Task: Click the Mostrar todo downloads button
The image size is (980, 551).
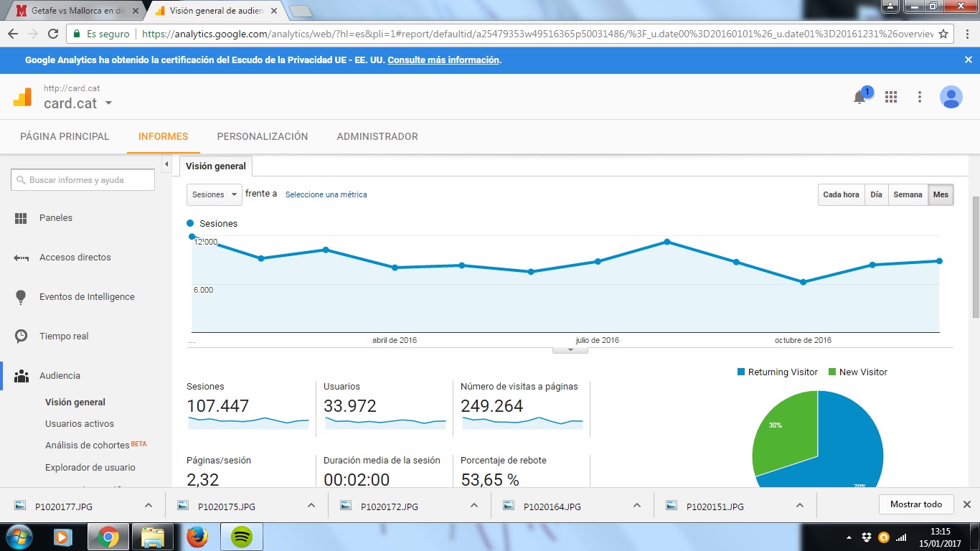Action: coord(915,504)
